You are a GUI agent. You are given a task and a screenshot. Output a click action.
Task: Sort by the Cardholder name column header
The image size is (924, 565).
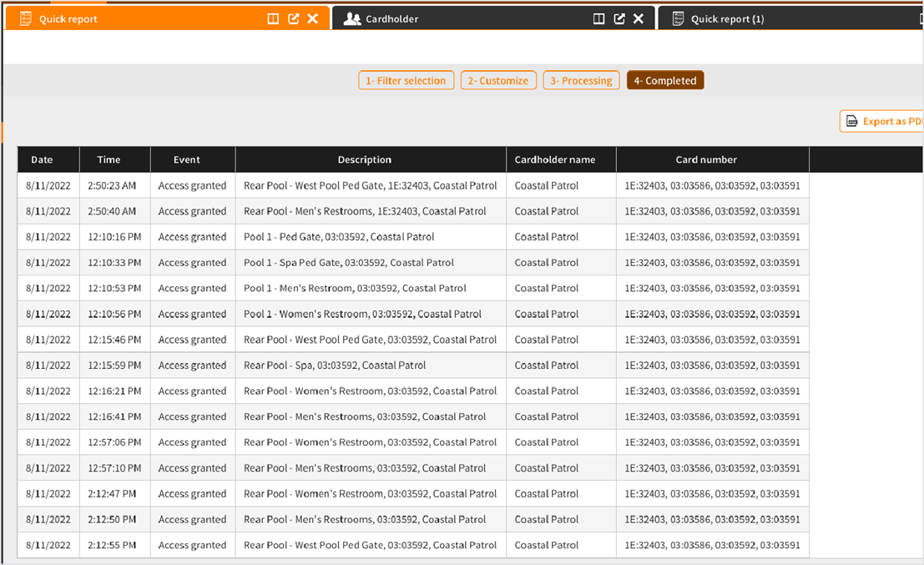click(x=555, y=160)
